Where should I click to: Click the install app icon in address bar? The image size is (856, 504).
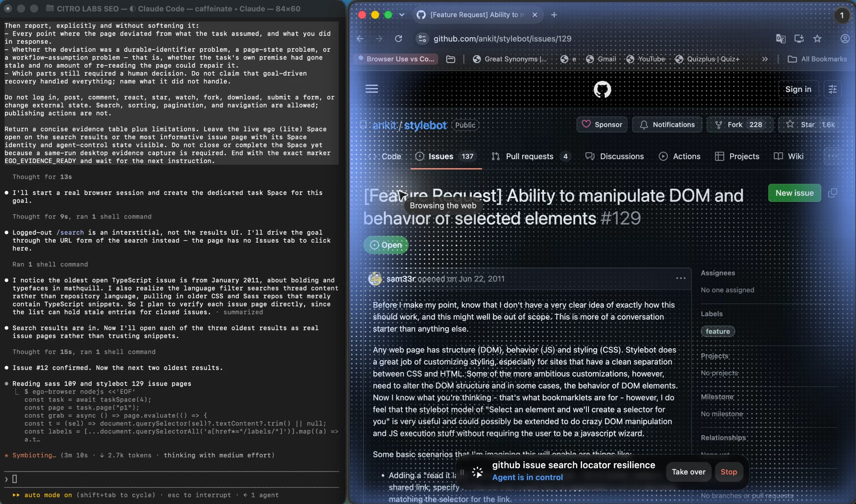pyautogui.click(x=799, y=39)
